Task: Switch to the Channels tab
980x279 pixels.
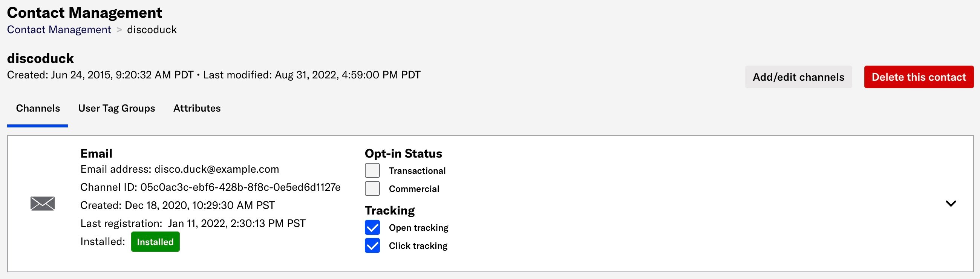Action: (x=38, y=109)
